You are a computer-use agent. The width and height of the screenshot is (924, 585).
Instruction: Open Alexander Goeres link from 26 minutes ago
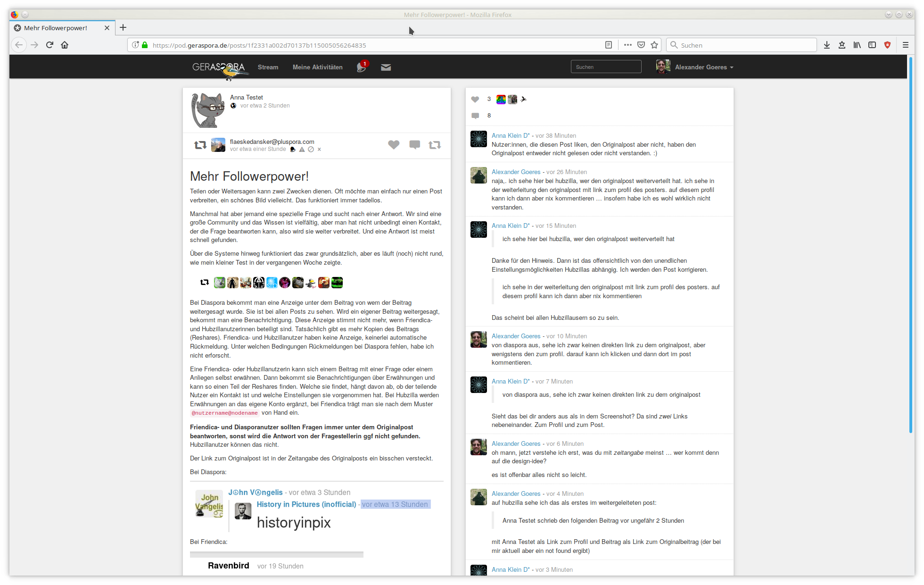pyautogui.click(x=516, y=172)
